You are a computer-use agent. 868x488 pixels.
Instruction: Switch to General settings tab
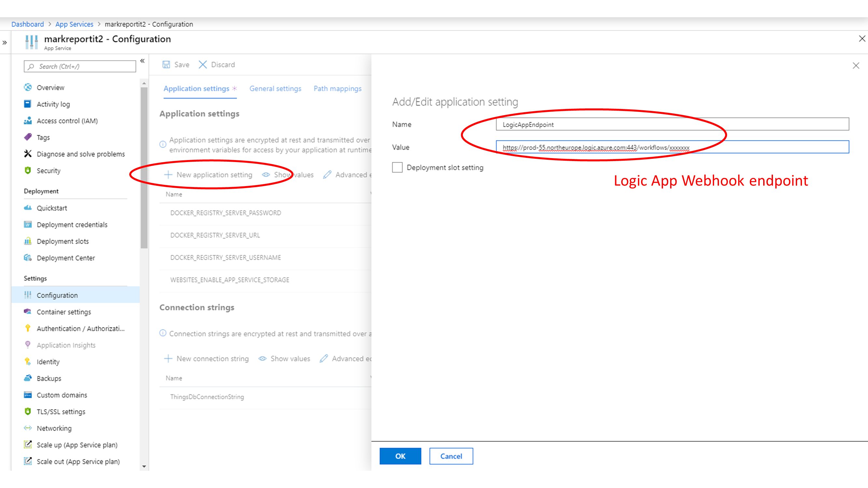275,88
